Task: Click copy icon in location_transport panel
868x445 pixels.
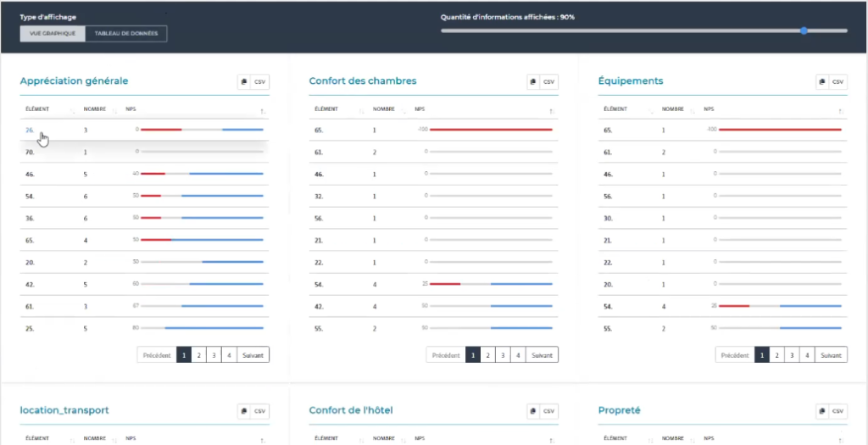Action: [x=243, y=411]
